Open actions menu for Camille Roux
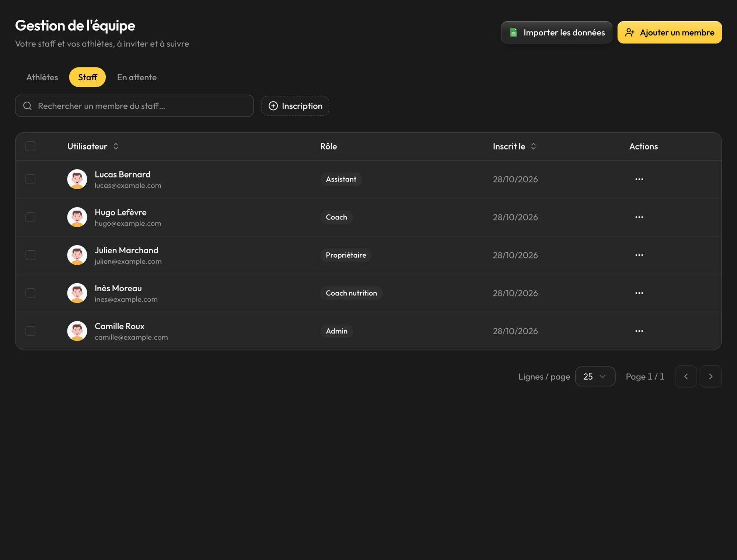This screenshot has width=737, height=560. (x=639, y=331)
